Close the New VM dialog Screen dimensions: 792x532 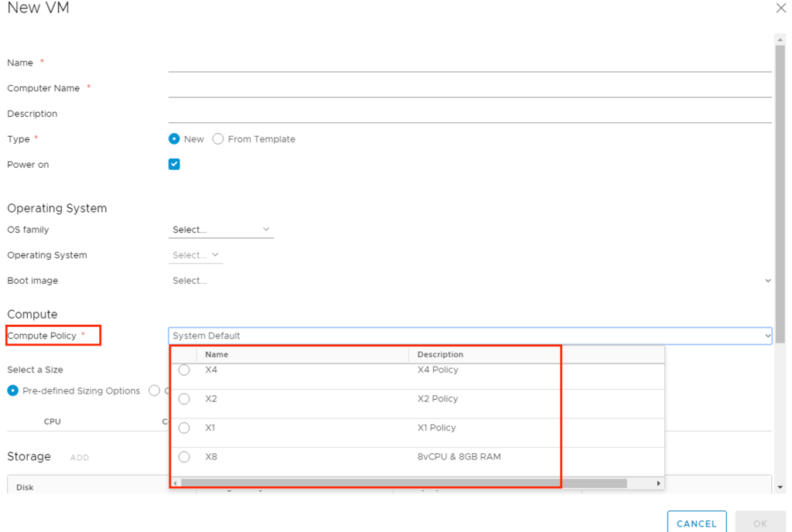(780, 8)
